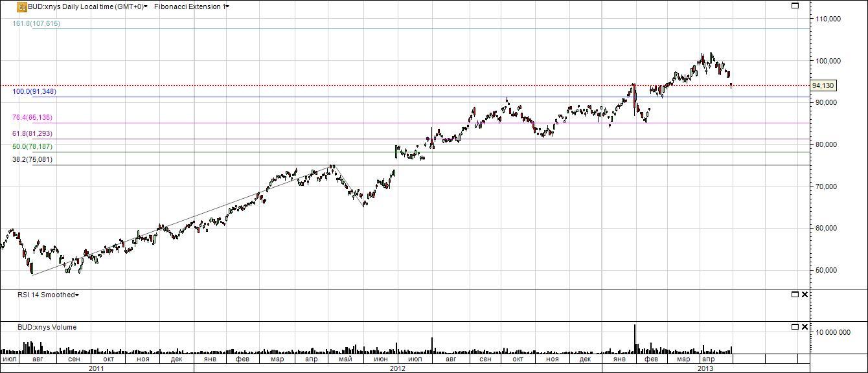Click the 94,130 current price tag
Screen dimensions: 868x373
[x=823, y=85]
